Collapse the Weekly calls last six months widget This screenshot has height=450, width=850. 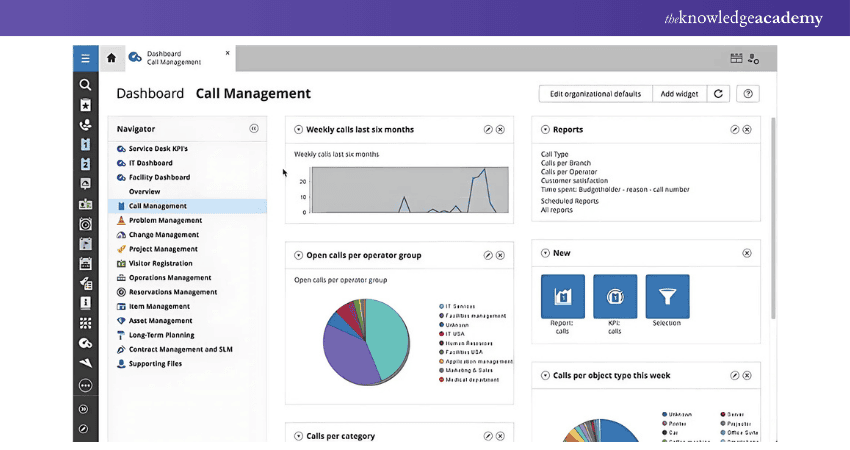point(298,130)
